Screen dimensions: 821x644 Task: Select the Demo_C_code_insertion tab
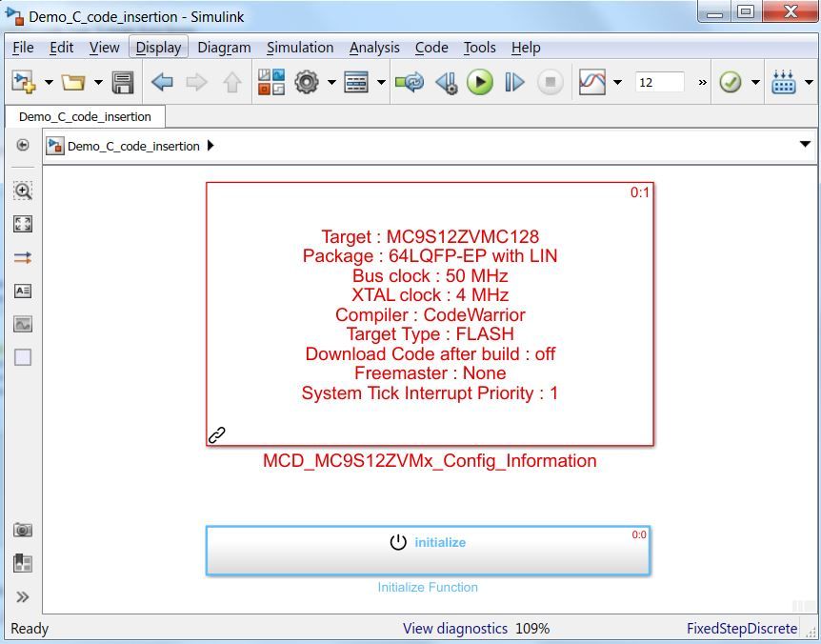pyautogui.click(x=85, y=116)
